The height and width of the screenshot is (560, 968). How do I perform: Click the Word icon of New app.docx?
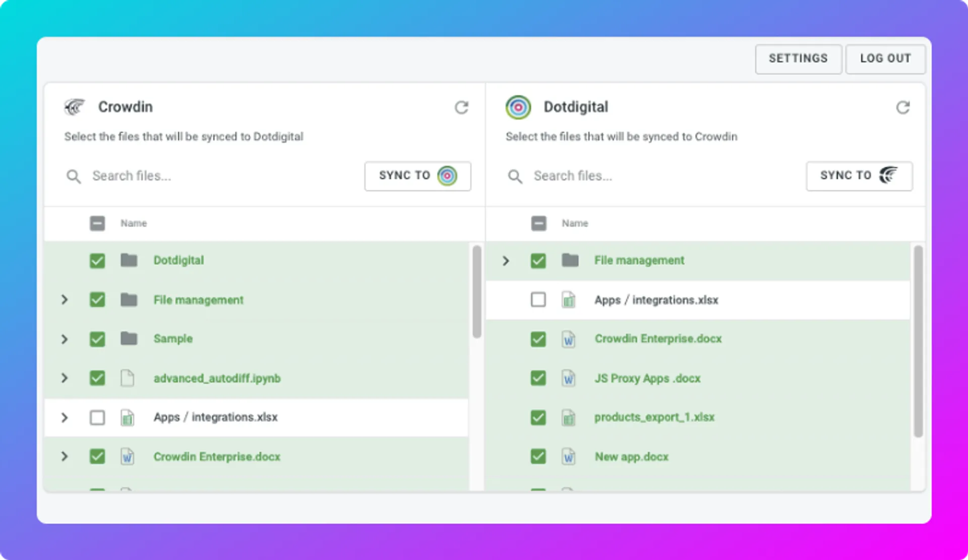click(569, 457)
